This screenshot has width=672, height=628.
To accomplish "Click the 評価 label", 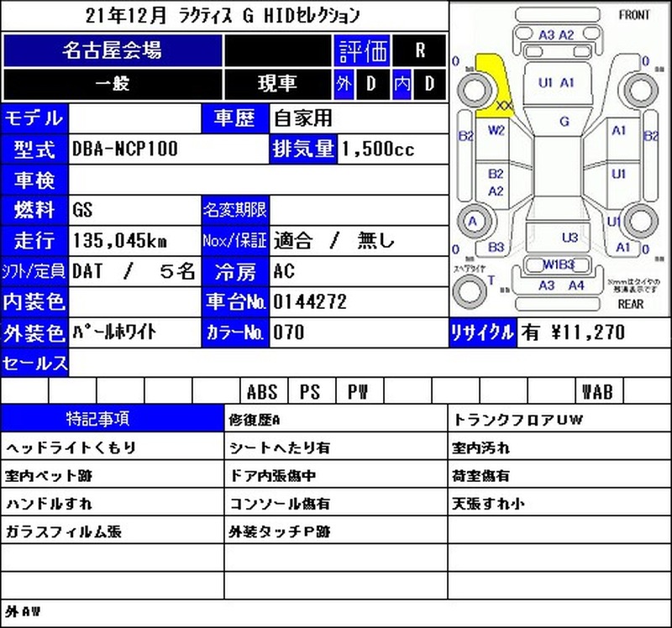I will click(x=362, y=50).
